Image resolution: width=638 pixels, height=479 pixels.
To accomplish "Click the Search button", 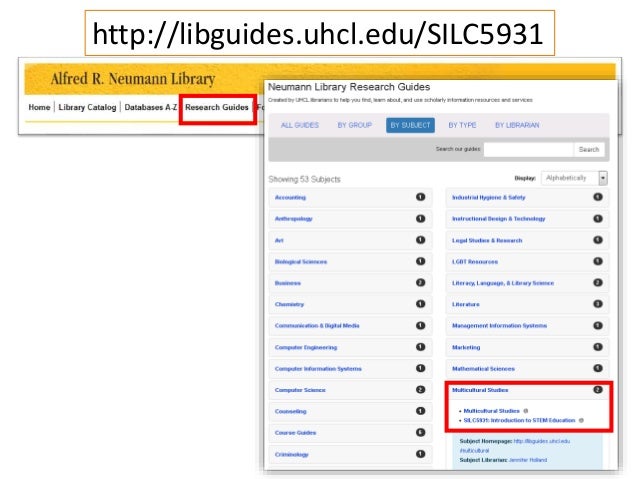I will pyautogui.click(x=589, y=149).
